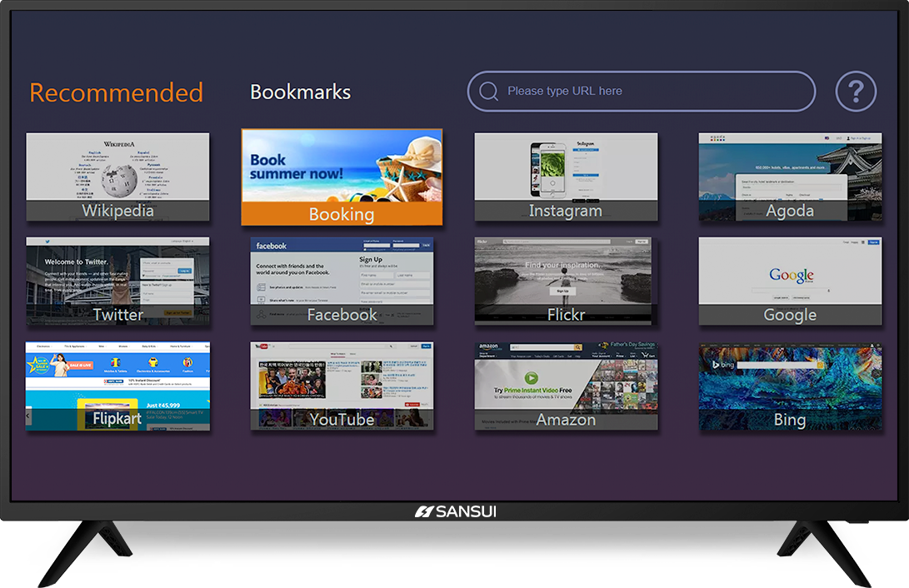Open the Amazon tile
This screenshot has width=909, height=588.
pos(566,386)
